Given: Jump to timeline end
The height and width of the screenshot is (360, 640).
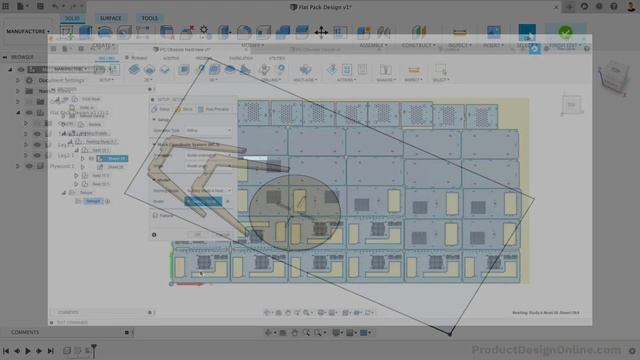Looking at the screenshot, I should coord(51,351).
